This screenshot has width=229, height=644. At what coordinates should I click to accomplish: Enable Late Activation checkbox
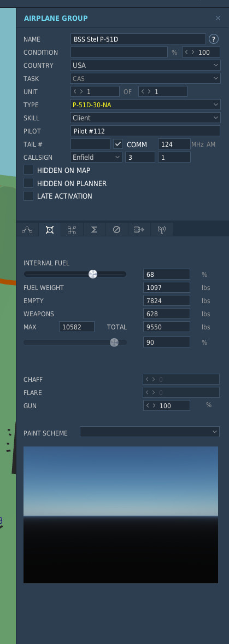[x=28, y=196]
